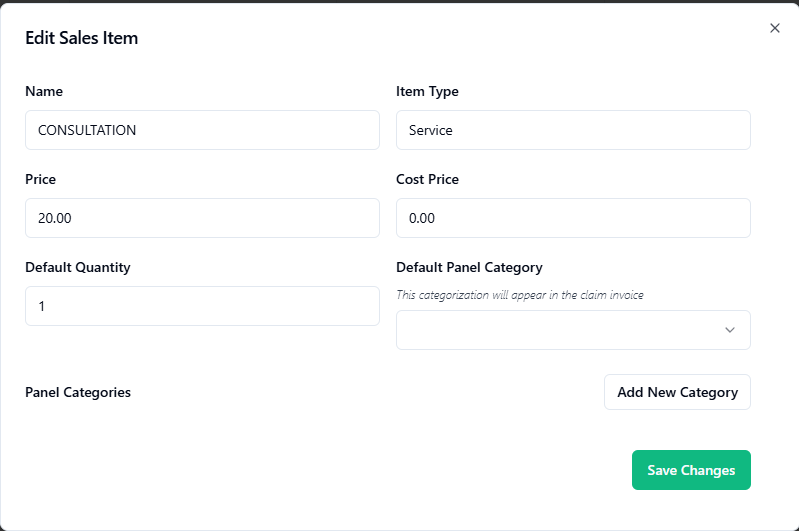Open the Default Panel Category dropdown box
Screen dimensions: 799x531
pyautogui.click(x=560, y=330)
